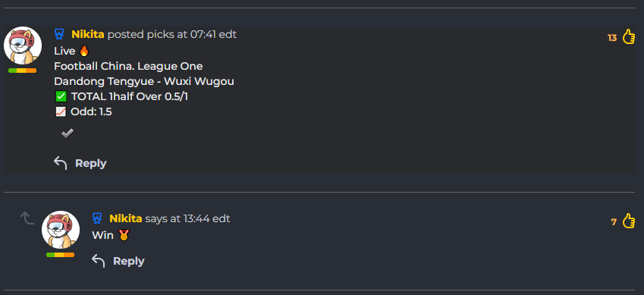Click the chart emoji next to Odd: 1.5
This screenshot has height=295, width=644.
tap(61, 111)
